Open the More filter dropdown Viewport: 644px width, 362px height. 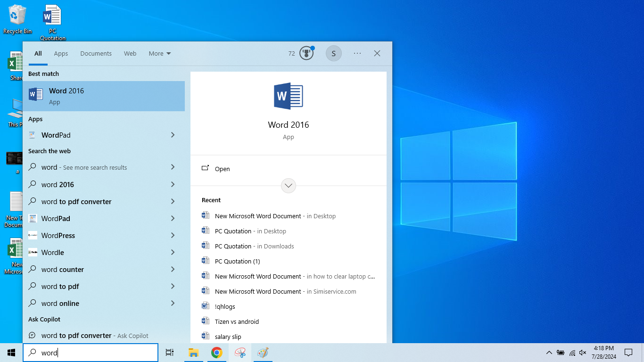tap(159, 53)
